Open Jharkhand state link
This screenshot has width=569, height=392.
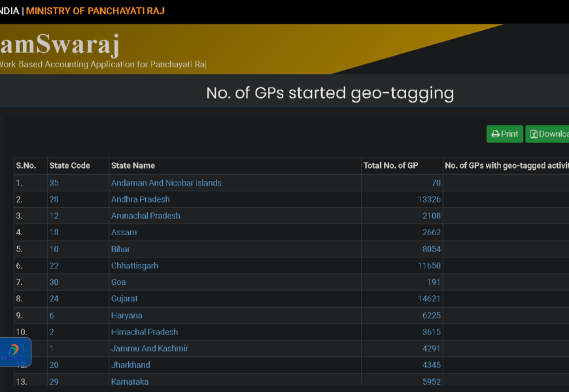point(131,365)
